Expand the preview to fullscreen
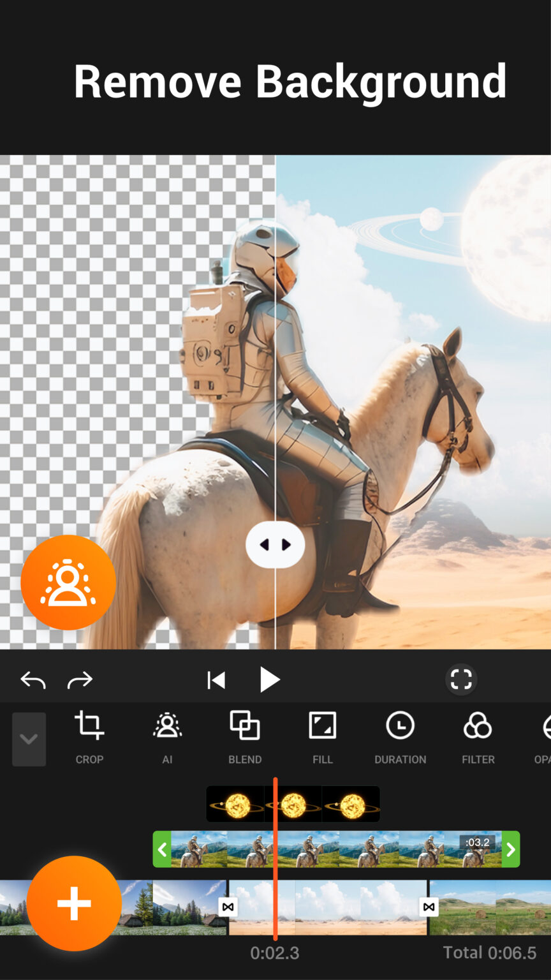Screen dimensions: 551x980 tap(460, 679)
